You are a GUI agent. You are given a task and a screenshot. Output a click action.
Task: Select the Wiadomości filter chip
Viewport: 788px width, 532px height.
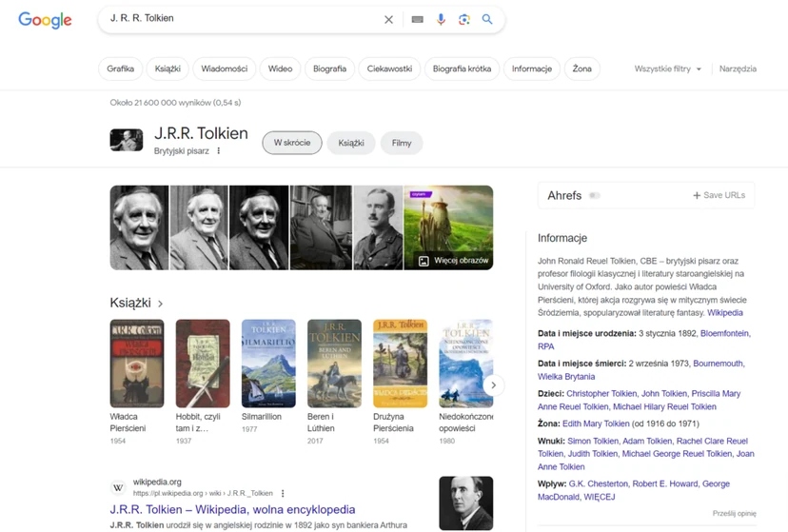(225, 69)
